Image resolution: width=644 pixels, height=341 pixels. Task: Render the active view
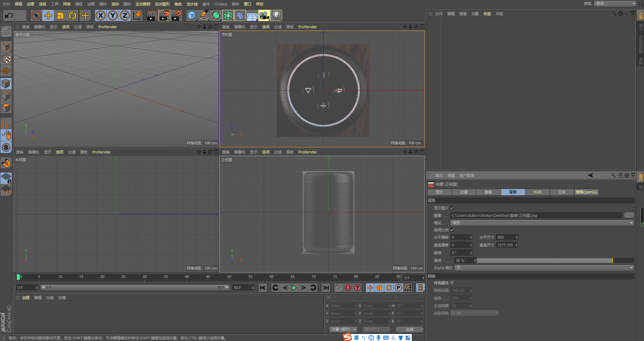pos(152,15)
